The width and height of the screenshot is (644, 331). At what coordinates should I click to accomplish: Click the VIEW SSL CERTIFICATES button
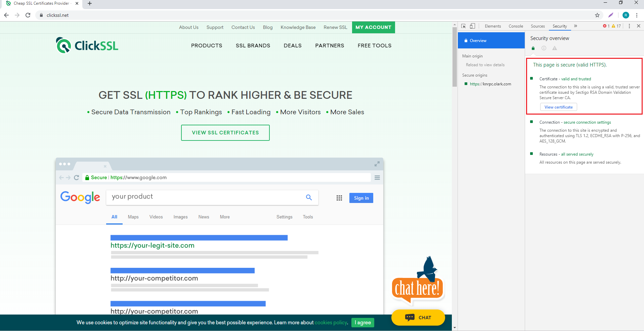(x=225, y=133)
